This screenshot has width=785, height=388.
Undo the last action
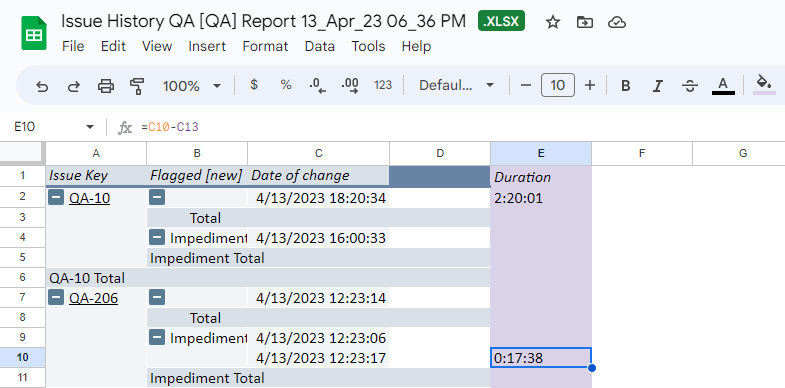(x=42, y=86)
